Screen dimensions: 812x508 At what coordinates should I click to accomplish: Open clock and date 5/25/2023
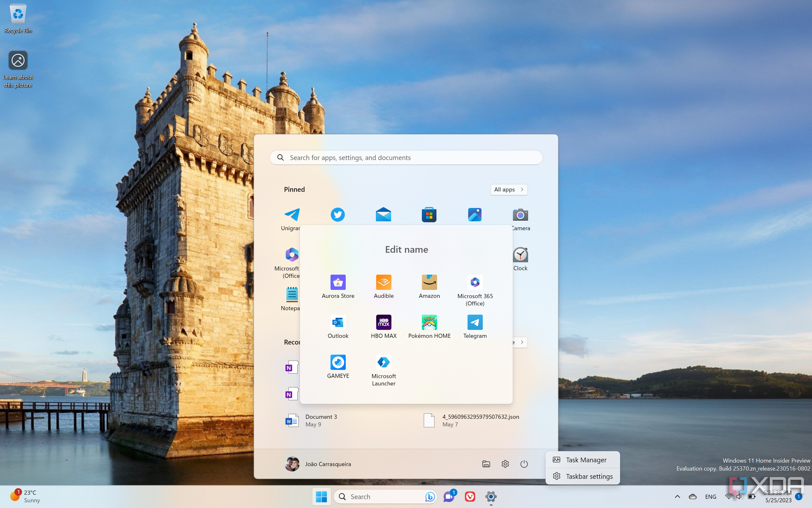(x=778, y=496)
